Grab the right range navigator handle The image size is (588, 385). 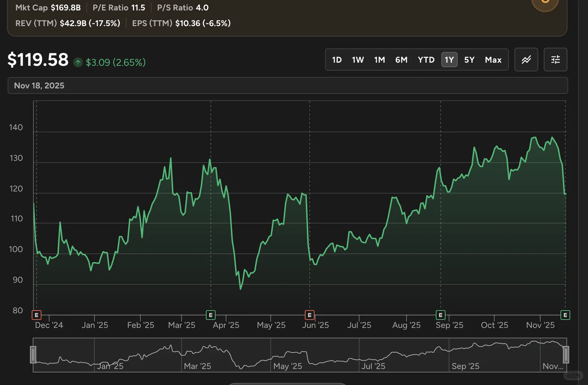point(566,355)
